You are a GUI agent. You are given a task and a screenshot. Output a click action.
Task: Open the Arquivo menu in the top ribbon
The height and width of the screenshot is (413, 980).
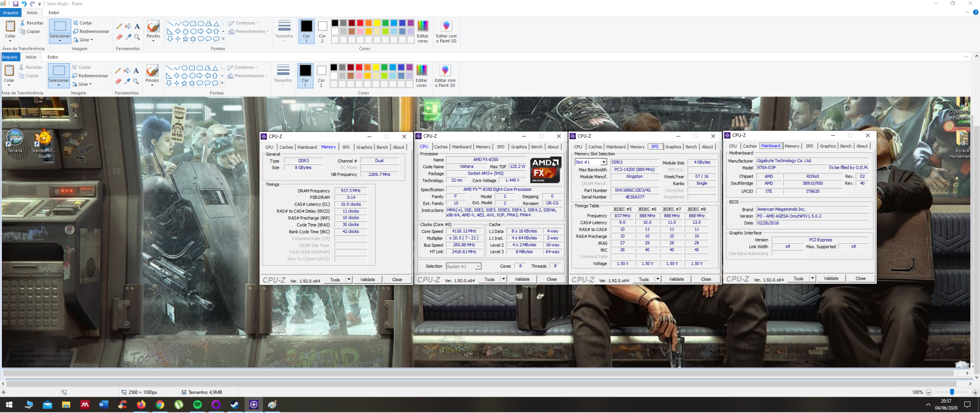pos(11,13)
